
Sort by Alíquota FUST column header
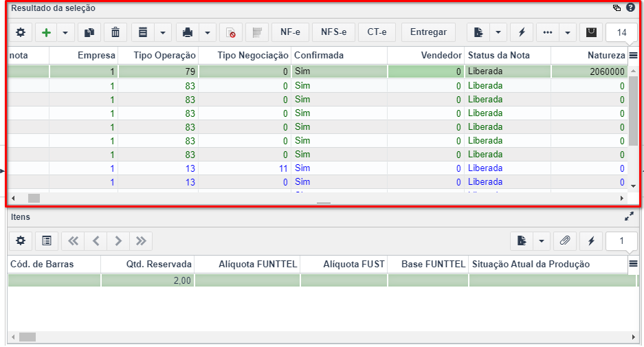(x=344, y=264)
